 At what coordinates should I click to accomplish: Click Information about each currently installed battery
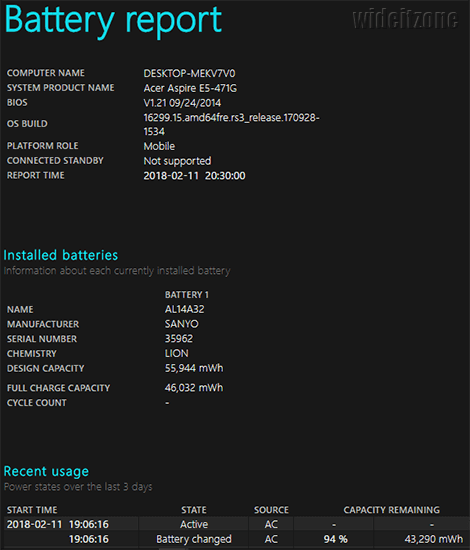click(x=117, y=271)
